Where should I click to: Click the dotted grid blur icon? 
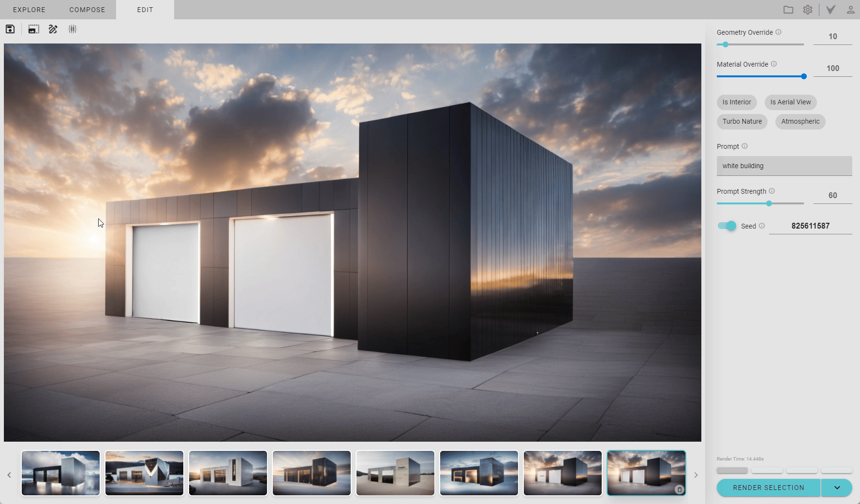(x=73, y=29)
